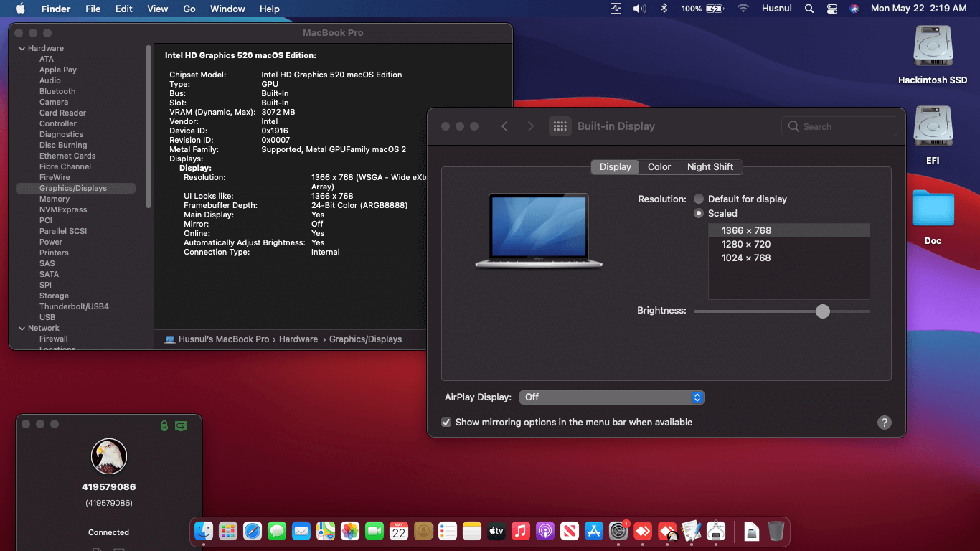The image size is (980, 551).
Task: Open the Window menu in menu bar
Action: click(x=227, y=9)
